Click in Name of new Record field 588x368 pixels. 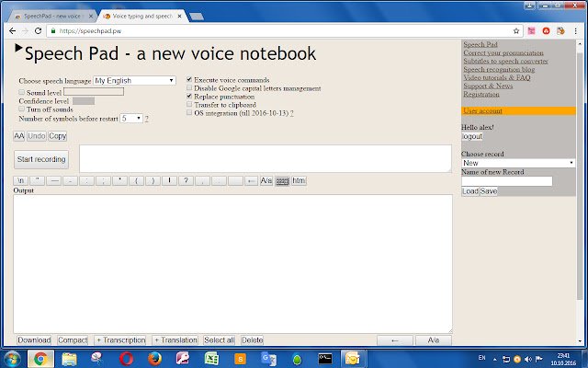[x=507, y=181]
